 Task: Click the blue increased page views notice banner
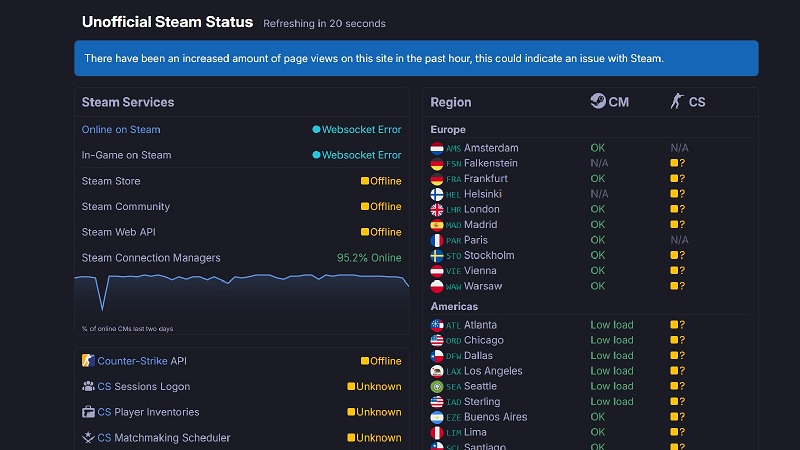click(416, 58)
